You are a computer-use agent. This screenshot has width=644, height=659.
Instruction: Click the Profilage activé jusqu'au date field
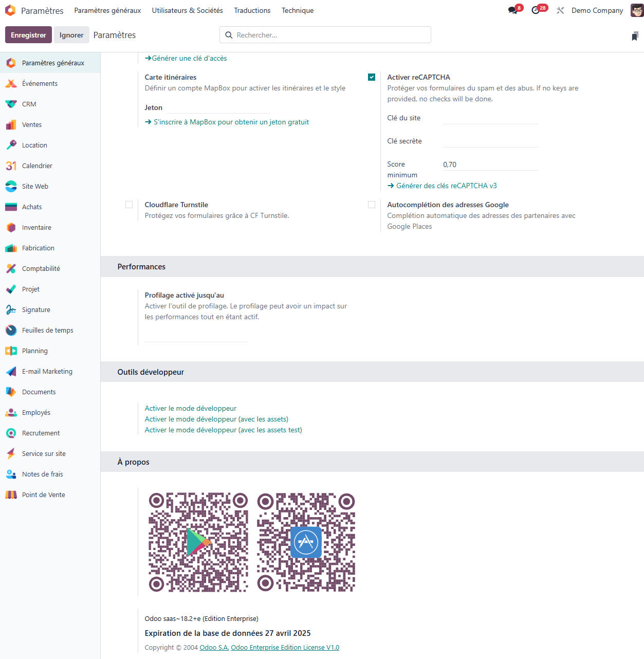(x=196, y=336)
